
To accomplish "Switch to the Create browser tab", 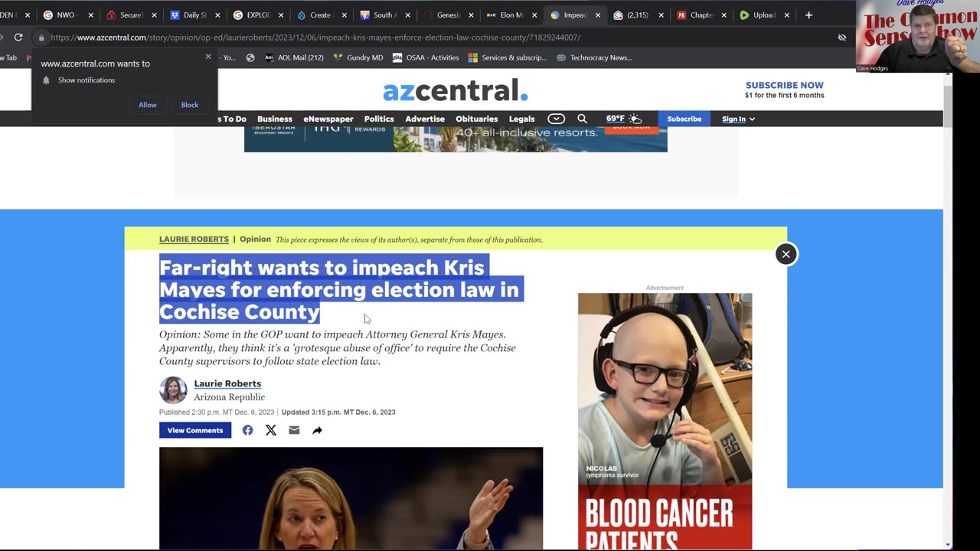I will tap(320, 15).
